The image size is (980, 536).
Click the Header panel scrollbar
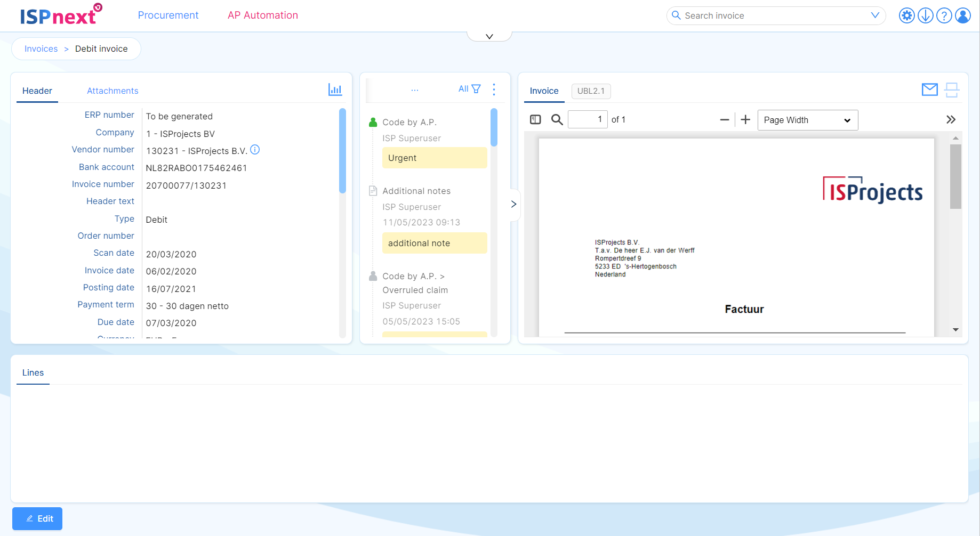(x=342, y=151)
